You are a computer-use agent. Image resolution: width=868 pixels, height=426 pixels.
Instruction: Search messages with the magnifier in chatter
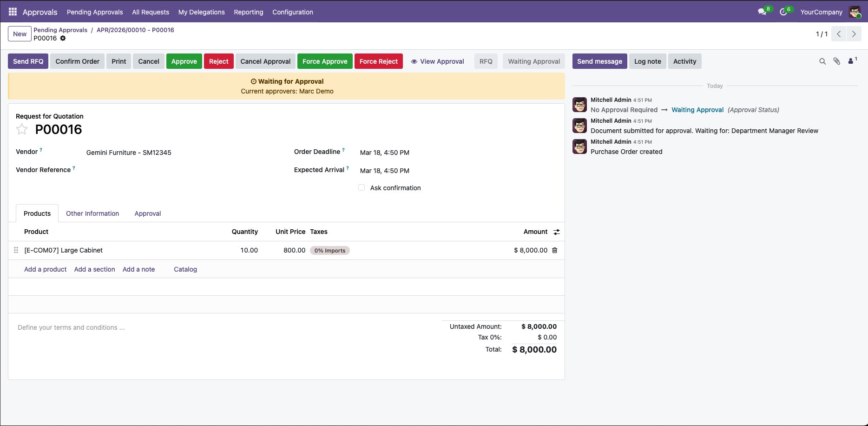(x=822, y=61)
